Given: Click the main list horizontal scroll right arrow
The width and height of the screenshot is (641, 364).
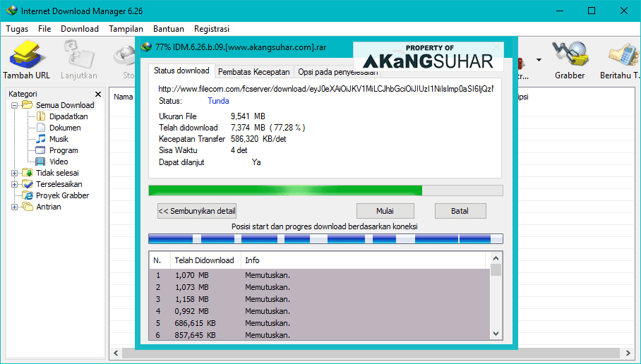Looking at the screenshot, I should 628,353.
